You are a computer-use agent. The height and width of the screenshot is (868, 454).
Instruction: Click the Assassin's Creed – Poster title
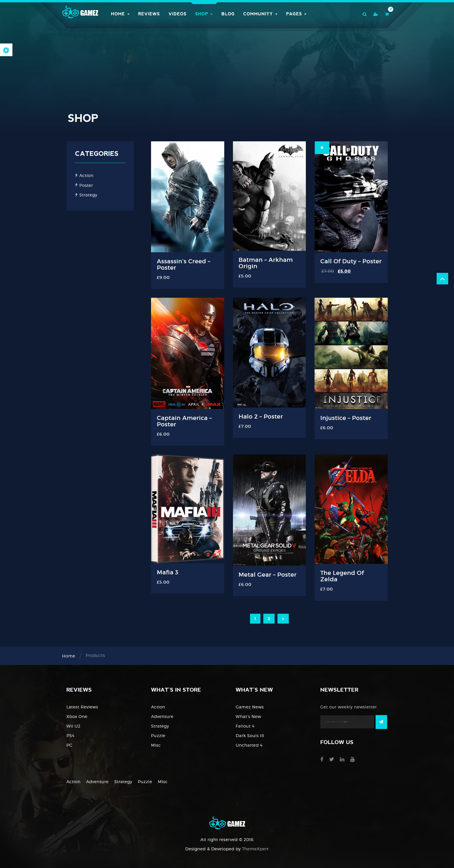coord(183,264)
